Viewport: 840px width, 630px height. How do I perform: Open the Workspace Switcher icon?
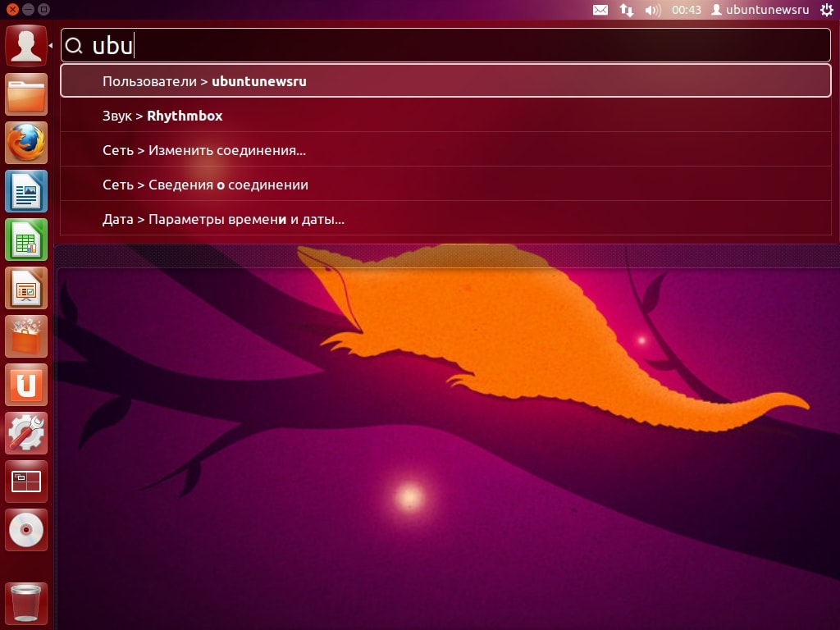[26, 482]
